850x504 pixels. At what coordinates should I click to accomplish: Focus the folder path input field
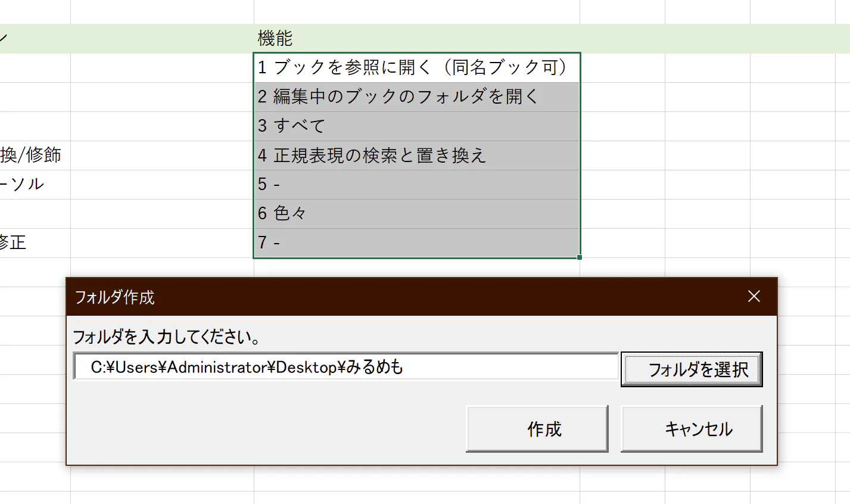click(345, 366)
